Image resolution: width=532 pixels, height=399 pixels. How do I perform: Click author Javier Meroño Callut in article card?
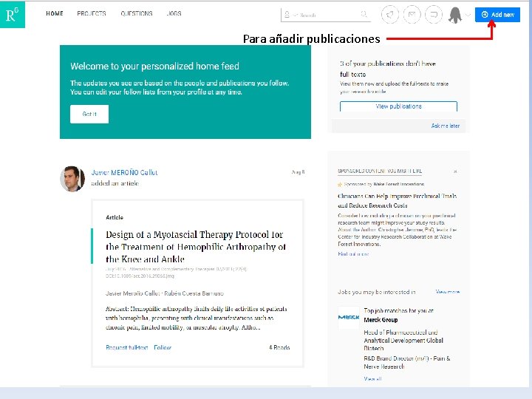(133, 293)
